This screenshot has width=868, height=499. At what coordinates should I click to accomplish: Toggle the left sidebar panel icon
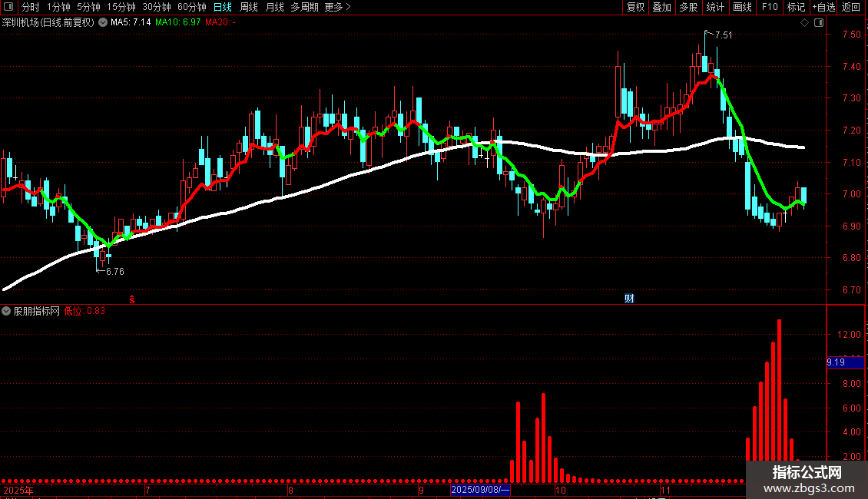click(x=8, y=7)
